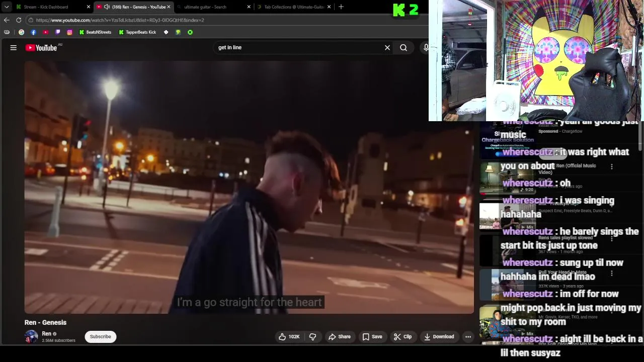Go back with the browser back arrow
This screenshot has height=362, width=644.
pyautogui.click(x=7, y=20)
